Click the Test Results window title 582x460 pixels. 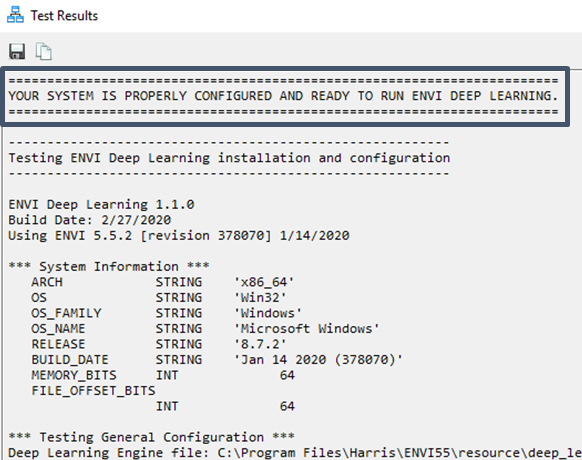tap(64, 16)
